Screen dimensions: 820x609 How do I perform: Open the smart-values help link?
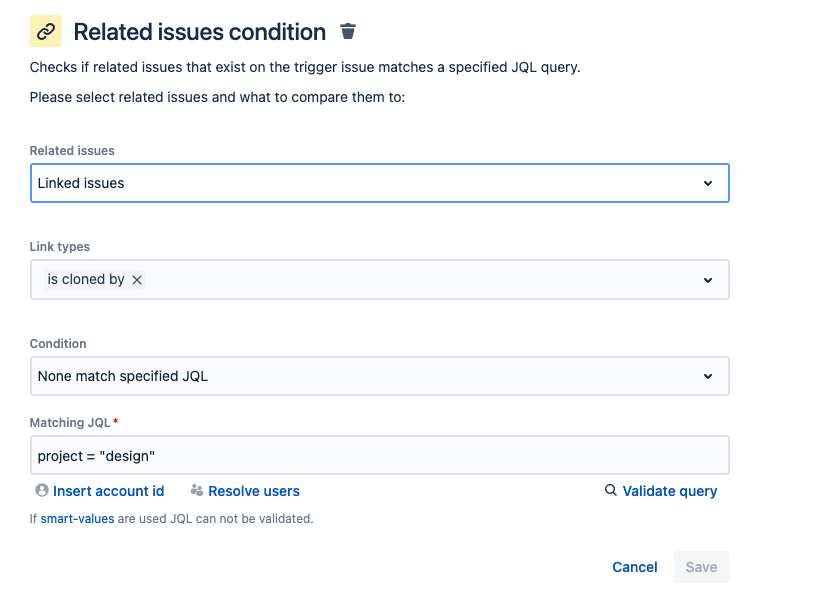77,519
